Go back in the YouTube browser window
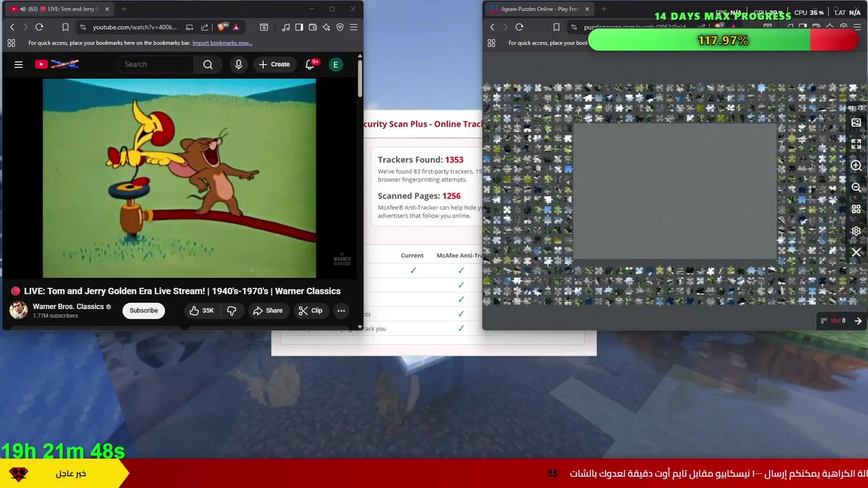The image size is (868, 488). tap(12, 27)
